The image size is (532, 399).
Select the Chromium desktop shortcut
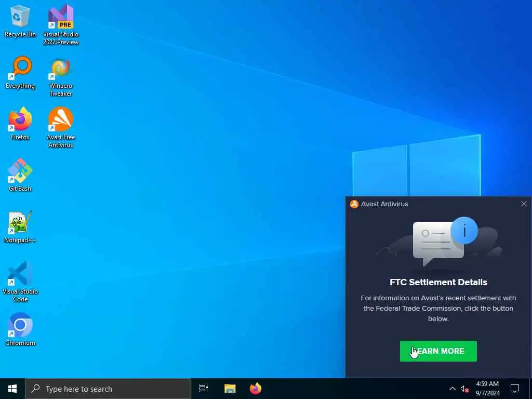pos(20,329)
